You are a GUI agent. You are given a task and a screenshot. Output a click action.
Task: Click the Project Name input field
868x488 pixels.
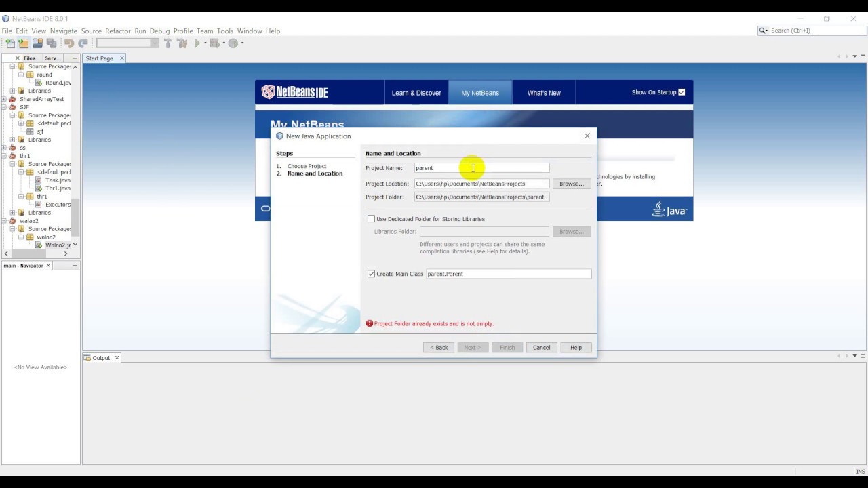(482, 168)
